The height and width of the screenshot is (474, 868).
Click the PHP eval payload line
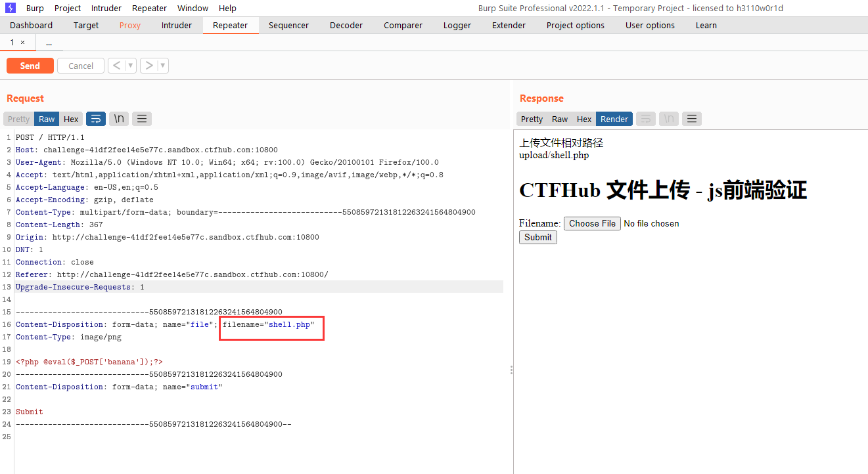(x=89, y=362)
